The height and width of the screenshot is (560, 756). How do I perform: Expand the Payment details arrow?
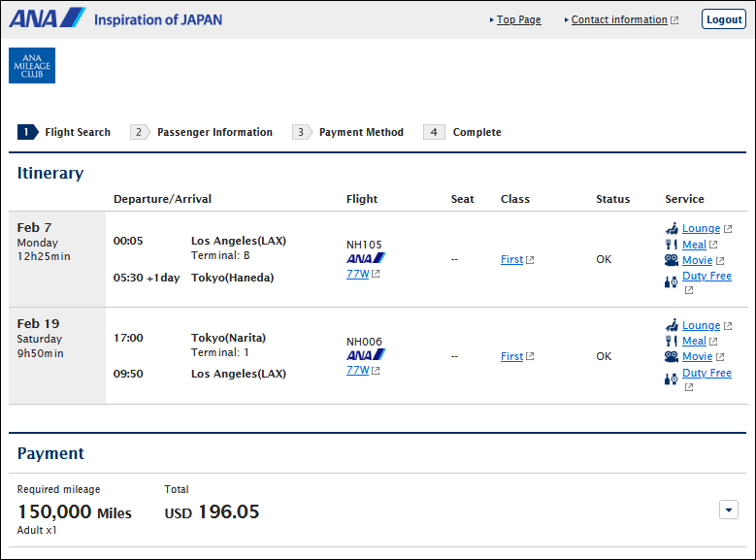coord(729,510)
